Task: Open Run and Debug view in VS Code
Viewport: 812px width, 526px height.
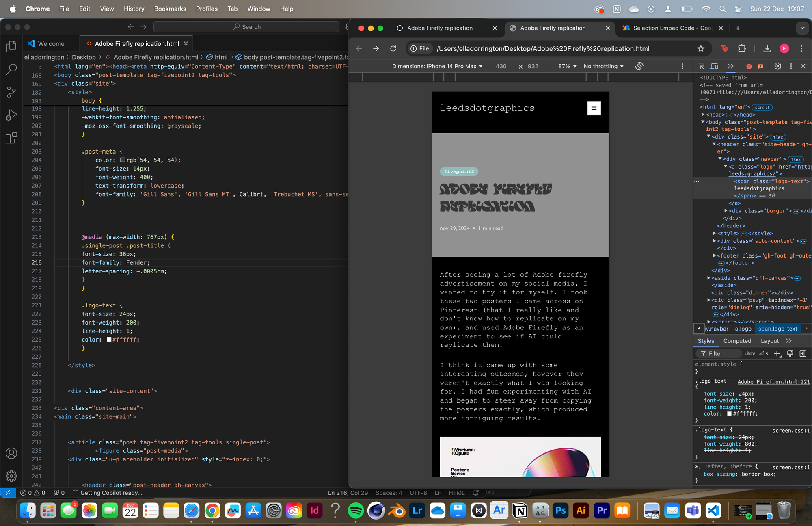Action: [x=11, y=115]
